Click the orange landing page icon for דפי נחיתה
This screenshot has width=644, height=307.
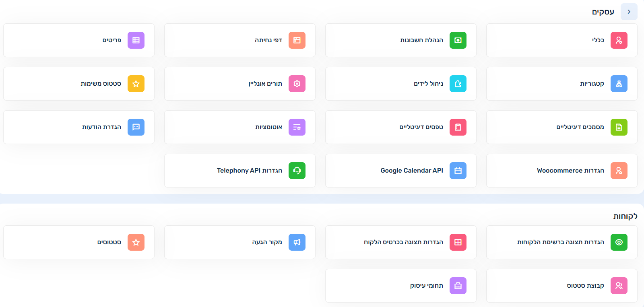click(x=297, y=40)
